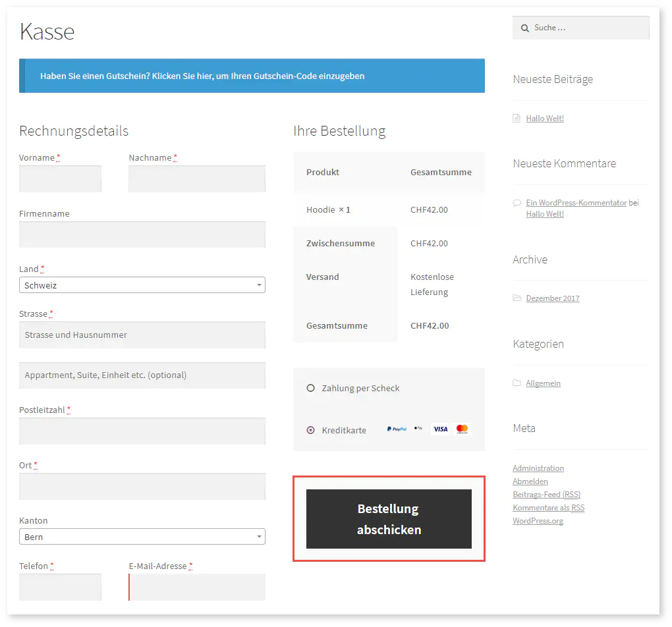Click the folder icon beside Dezember 2017
The image size is (672, 627).
(x=517, y=298)
